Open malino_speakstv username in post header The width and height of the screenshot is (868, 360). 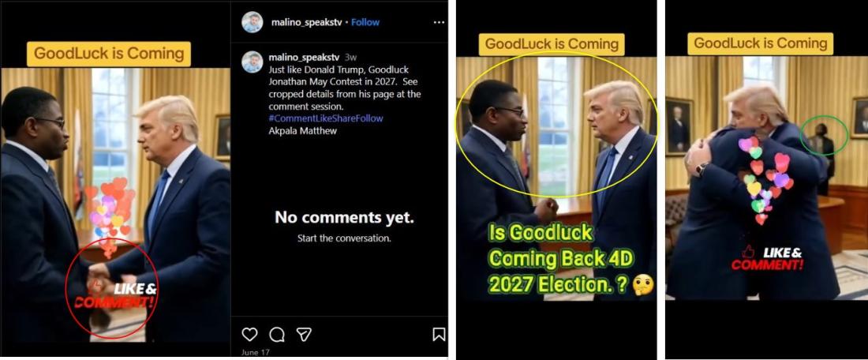point(306,22)
